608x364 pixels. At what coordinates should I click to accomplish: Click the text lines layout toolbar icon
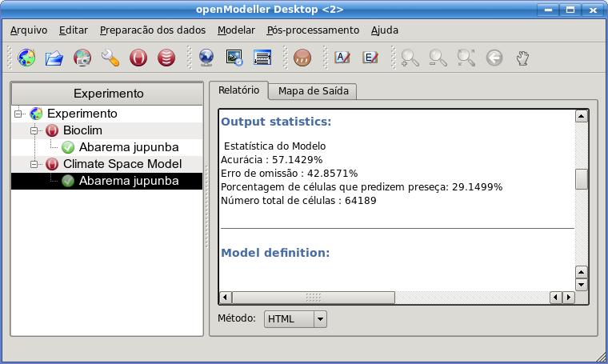(262, 58)
